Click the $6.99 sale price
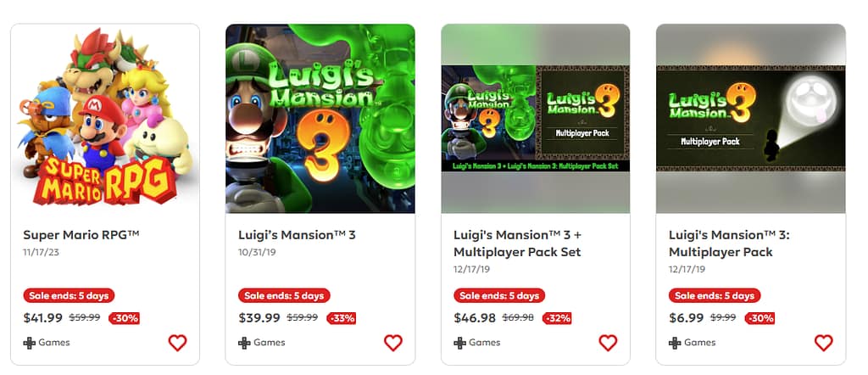The width and height of the screenshot is (868, 375). [686, 318]
